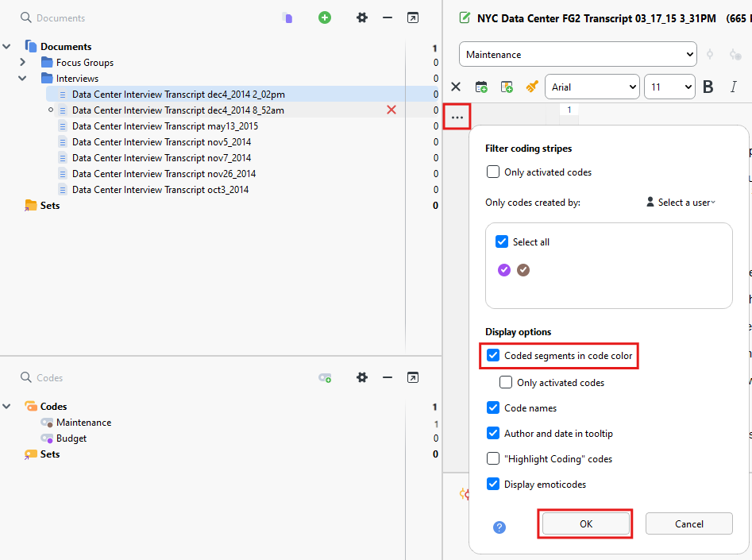Select Data Center Interview Transcript nov7_2014

point(162,157)
